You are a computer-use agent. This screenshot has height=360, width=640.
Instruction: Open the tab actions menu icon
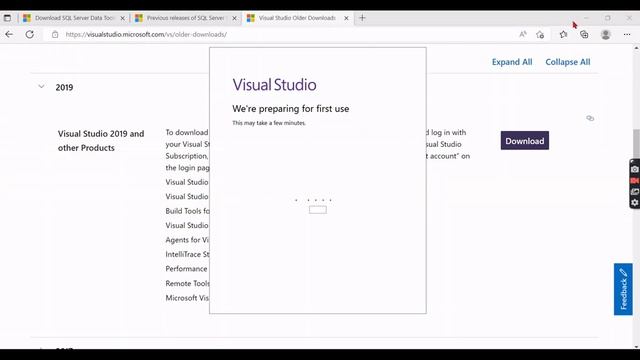click(7, 18)
